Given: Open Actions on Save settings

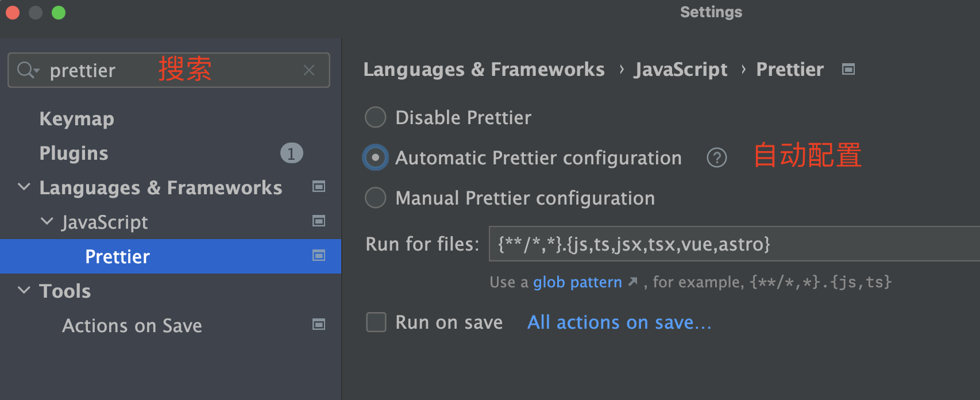Looking at the screenshot, I should (x=132, y=326).
